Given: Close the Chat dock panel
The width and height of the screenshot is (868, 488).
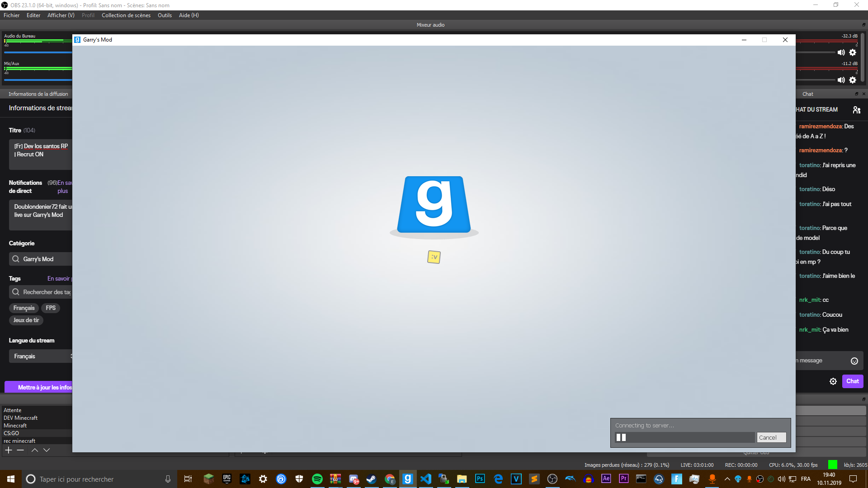Looking at the screenshot, I should pos(863,94).
